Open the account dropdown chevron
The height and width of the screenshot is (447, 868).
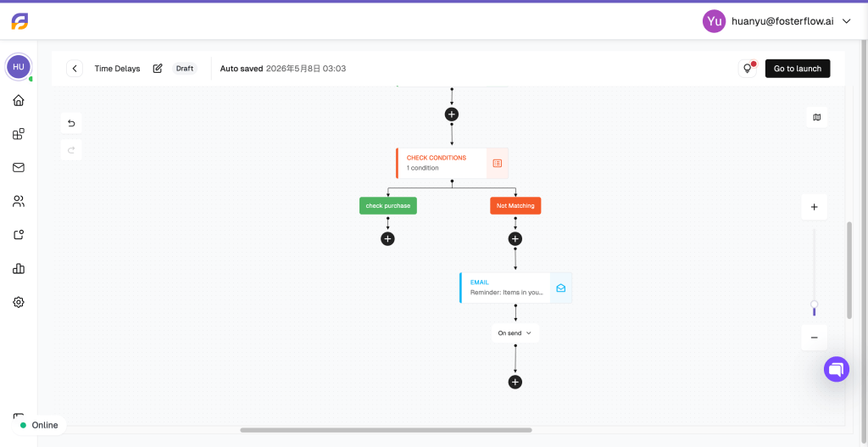point(846,21)
